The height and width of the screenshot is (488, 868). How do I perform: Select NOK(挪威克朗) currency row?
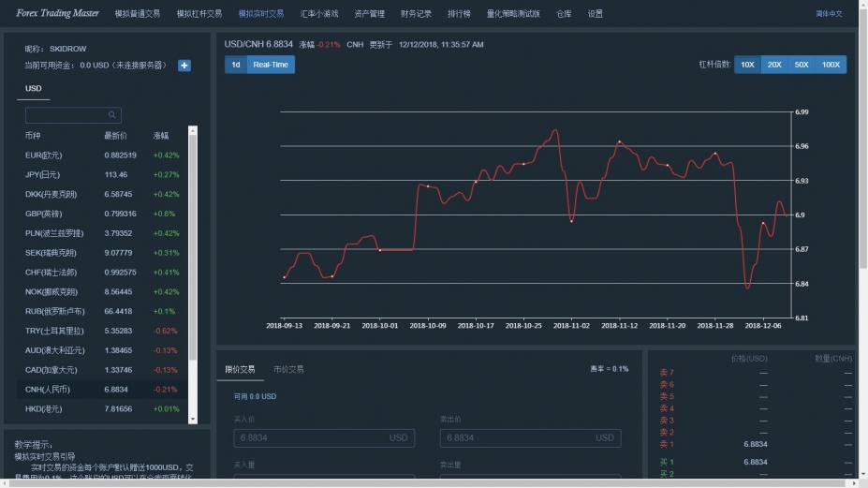102,292
